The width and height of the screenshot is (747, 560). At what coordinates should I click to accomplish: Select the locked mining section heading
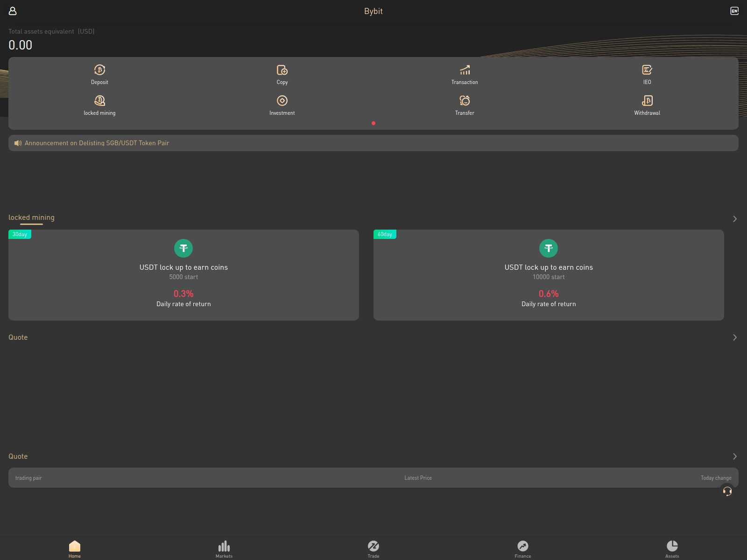click(x=31, y=217)
